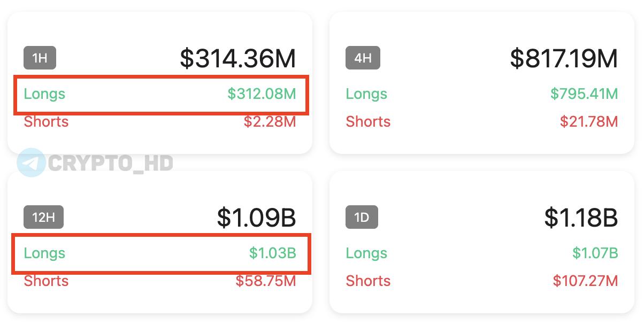
Task: Click the Telegram paper-plane icon
Action: coord(31,162)
